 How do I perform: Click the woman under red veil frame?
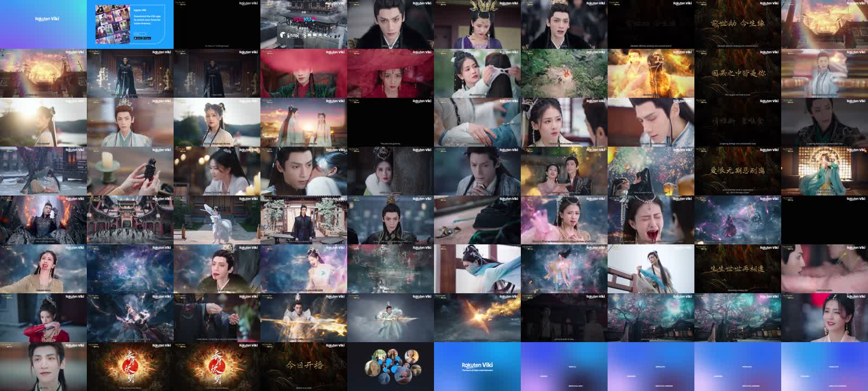391,73
